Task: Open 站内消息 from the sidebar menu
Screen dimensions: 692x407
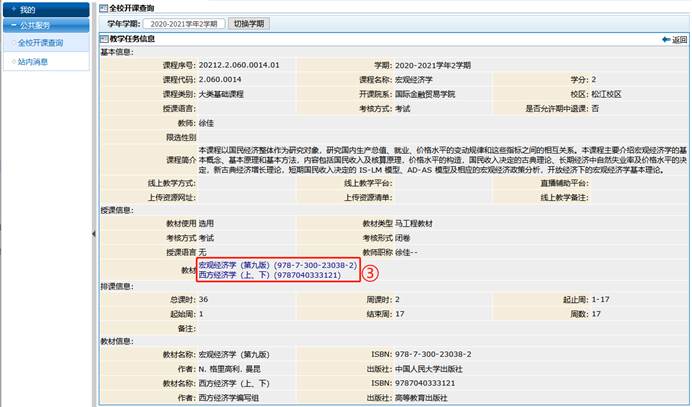Action: 33,61
